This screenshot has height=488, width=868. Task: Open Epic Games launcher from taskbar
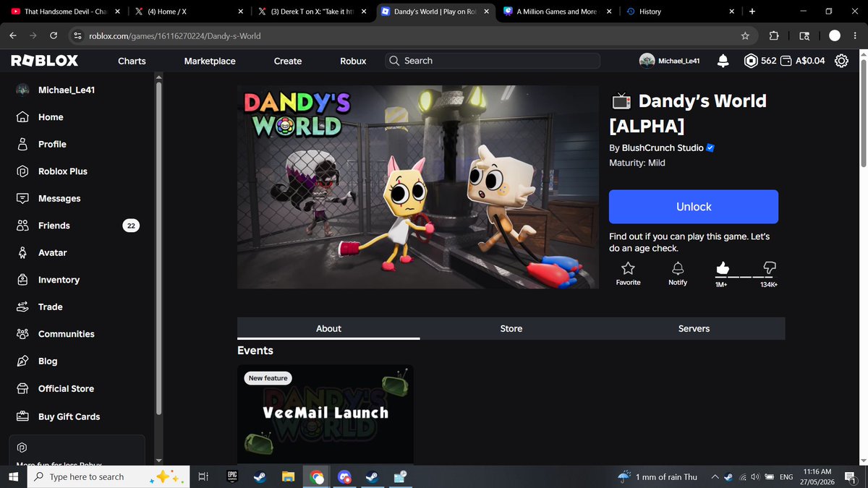tap(232, 476)
